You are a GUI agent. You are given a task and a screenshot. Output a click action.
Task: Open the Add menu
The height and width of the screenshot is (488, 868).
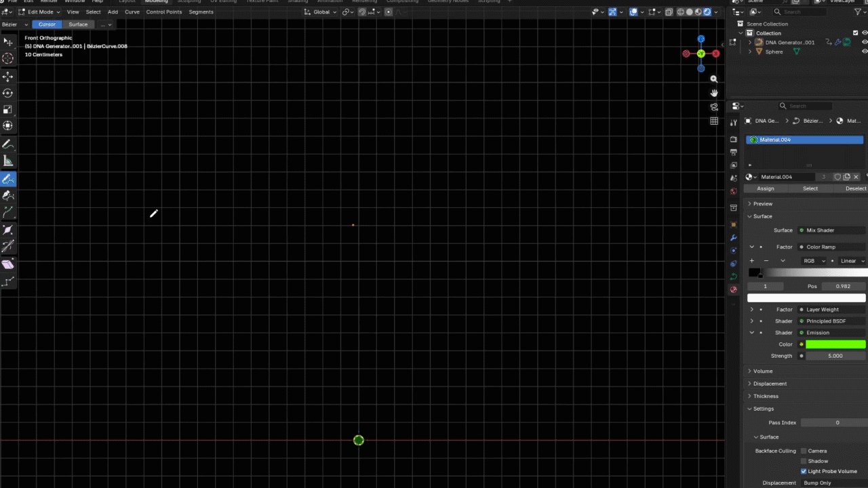[x=113, y=12]
